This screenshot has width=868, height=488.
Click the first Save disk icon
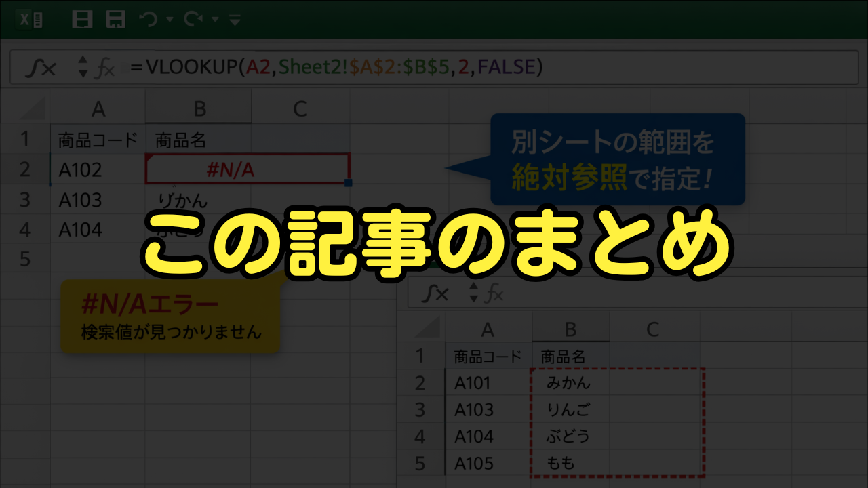[x=82, y=20]
